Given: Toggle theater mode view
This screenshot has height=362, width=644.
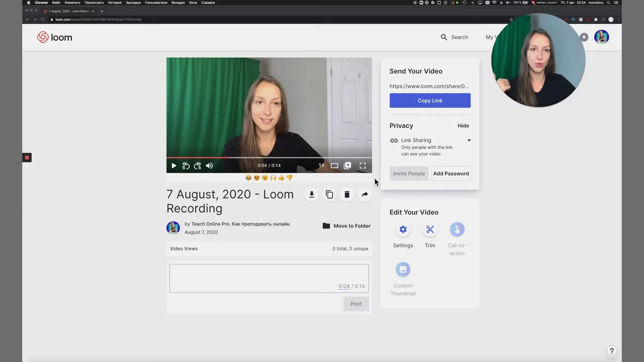Looking at the screenshot, I should [x=334, y=166].
